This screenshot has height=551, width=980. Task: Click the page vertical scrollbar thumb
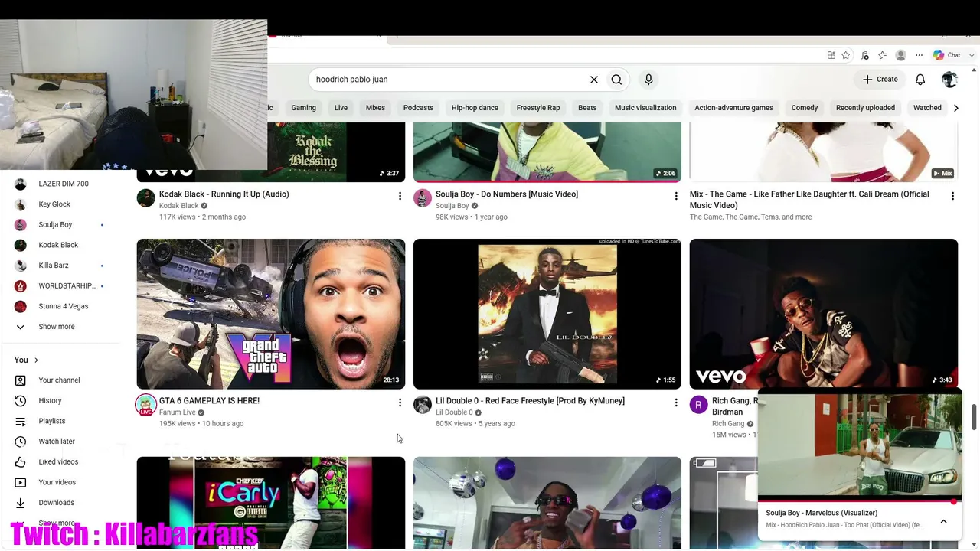[974, 418]
